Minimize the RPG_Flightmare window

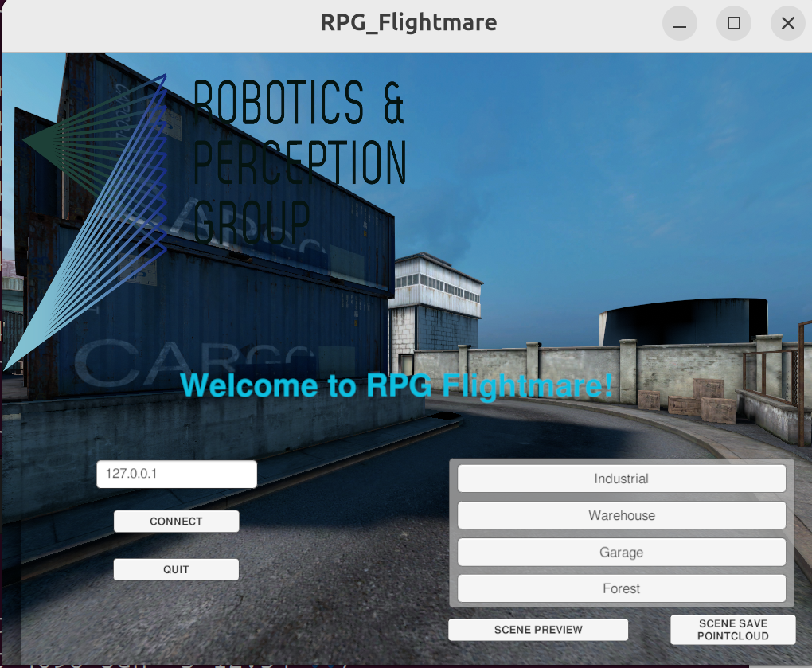coord(680,23)
